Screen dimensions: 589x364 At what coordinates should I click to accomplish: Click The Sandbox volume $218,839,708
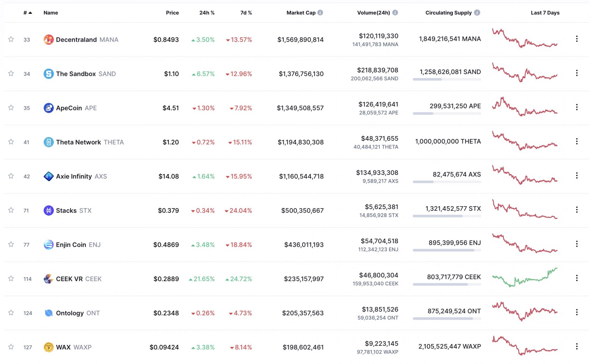point(378,70)
